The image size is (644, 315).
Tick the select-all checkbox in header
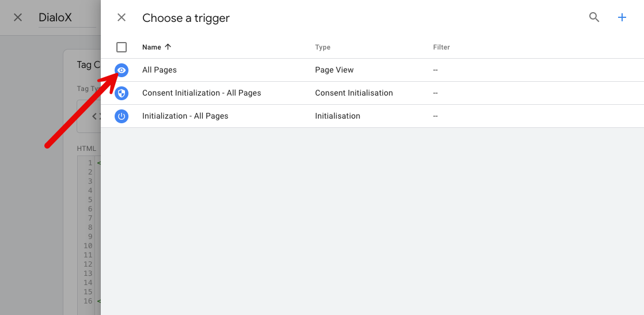[122, 47]
